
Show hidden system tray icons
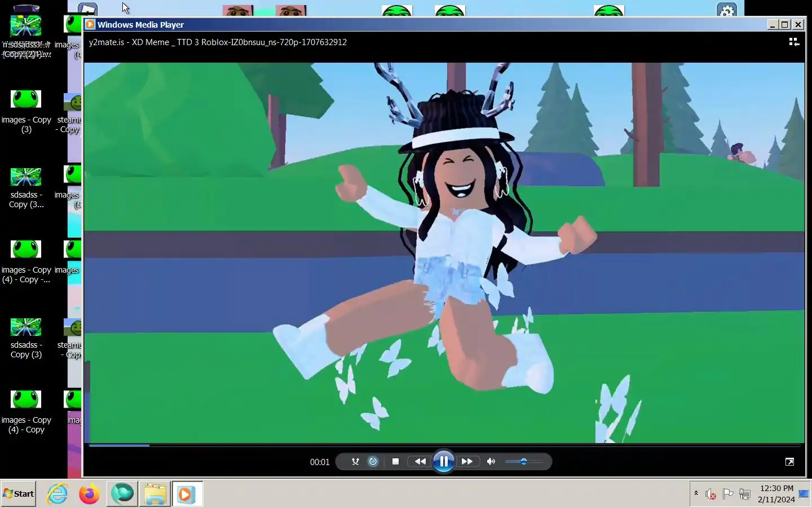point(696,493)
